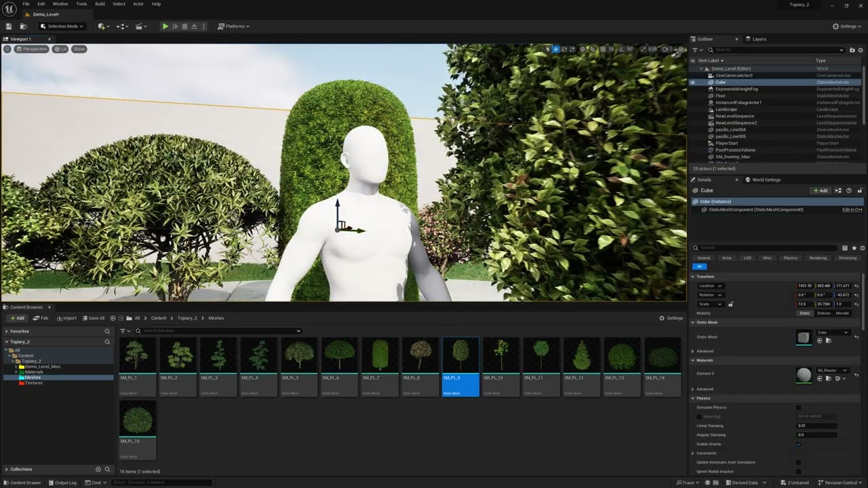Open the Settings menu in main toolbar
868x488 pixels.
coord(848,26)
